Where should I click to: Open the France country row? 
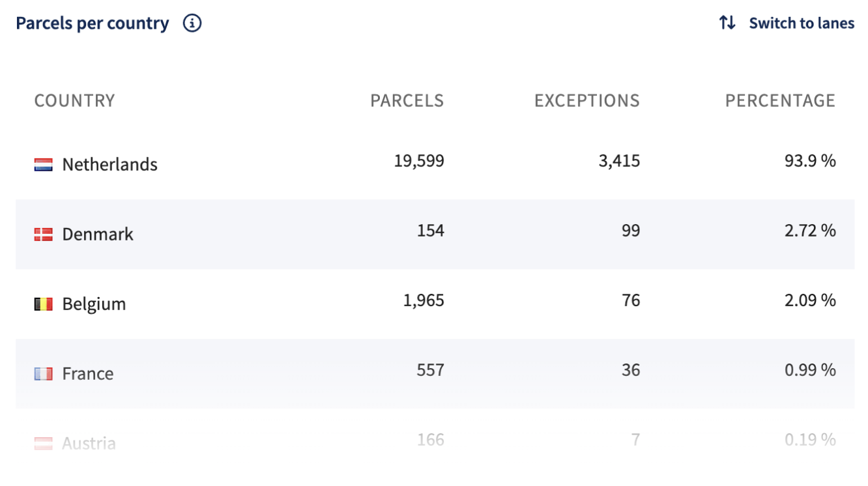point(435,374)
